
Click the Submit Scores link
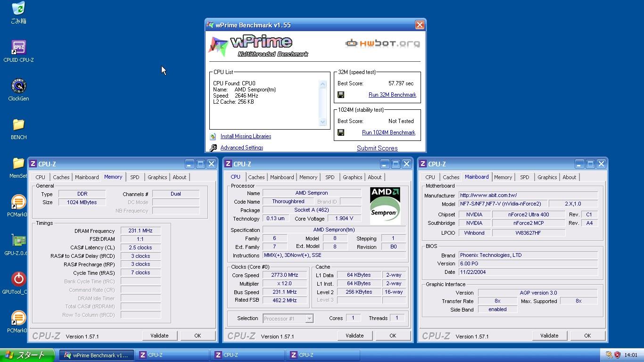[x=377, y=148]
